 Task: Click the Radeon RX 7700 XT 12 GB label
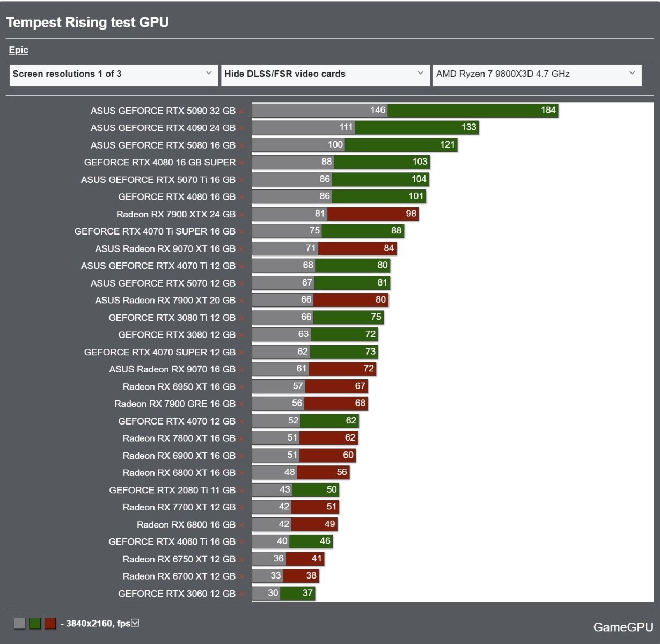pyautogui.click(x=179, y=507)
